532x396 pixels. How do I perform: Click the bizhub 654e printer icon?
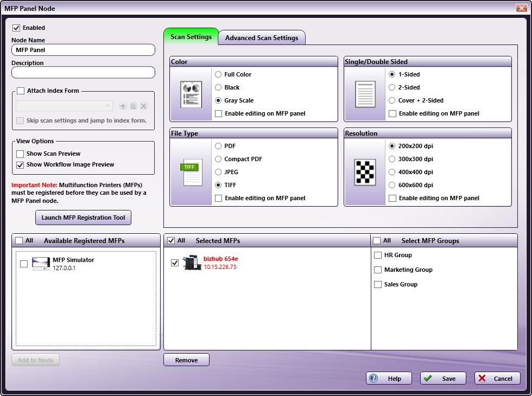point(192,263)
